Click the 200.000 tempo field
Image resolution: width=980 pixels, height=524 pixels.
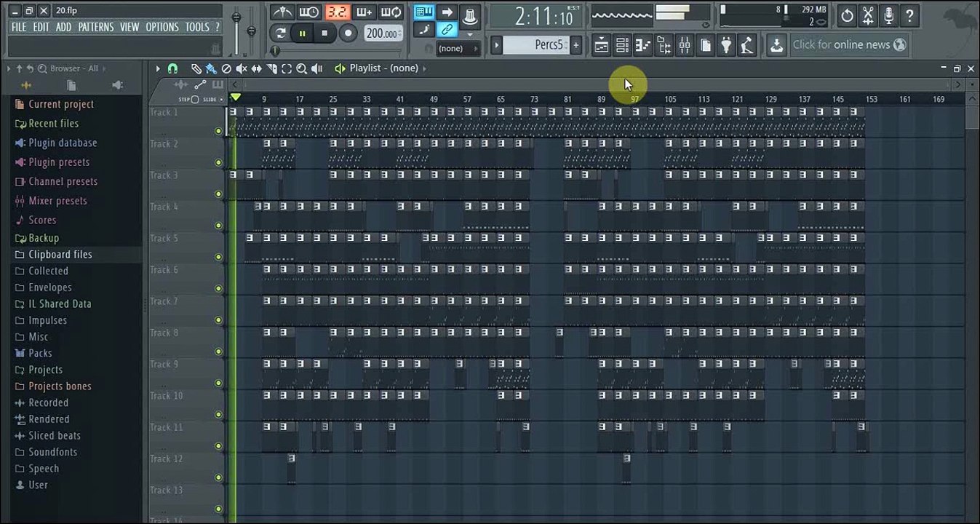(383, 33)
